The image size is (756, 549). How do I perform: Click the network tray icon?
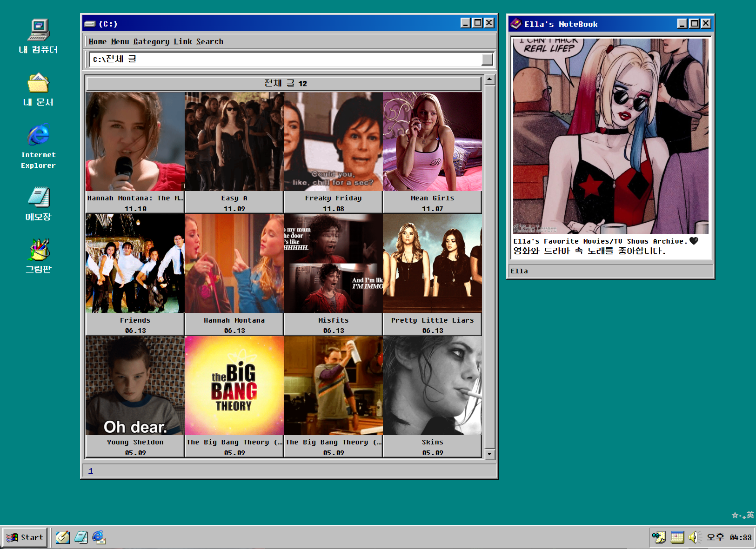click(x=659, y=537)
